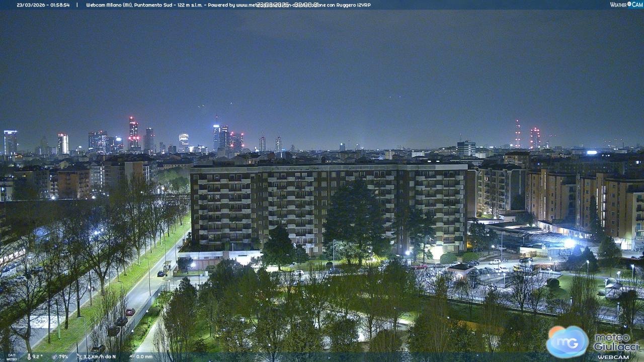This screenshot has width=644, height=362.
Task: Click the thermometer temperature icon
Action: click(29, 356)
